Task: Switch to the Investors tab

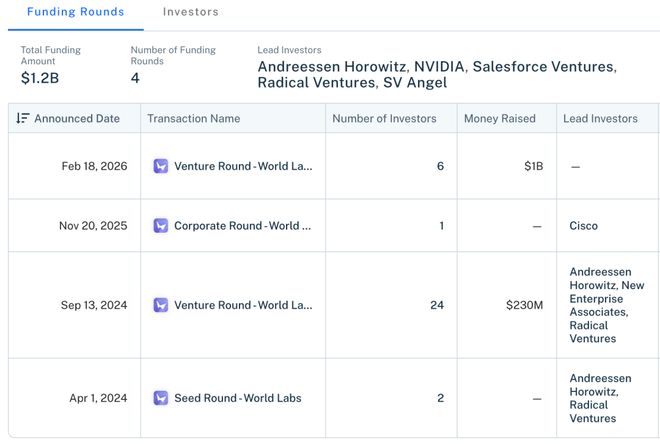Action: [191, 12]
